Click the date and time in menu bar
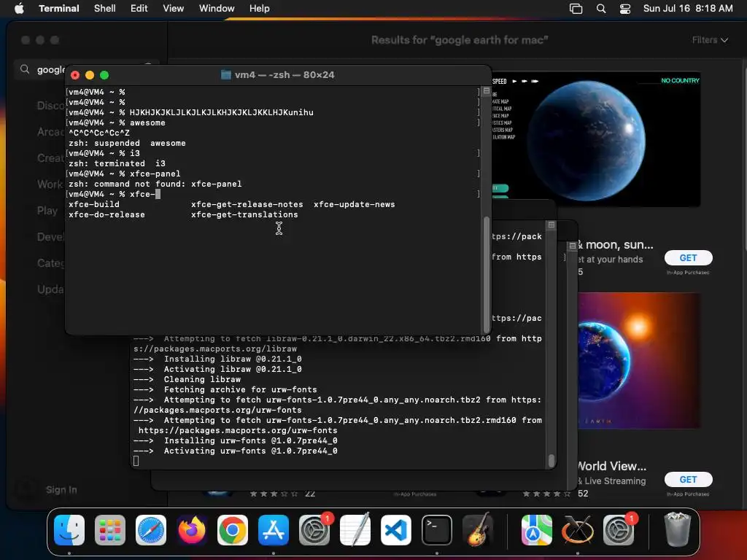 [687, 8]
